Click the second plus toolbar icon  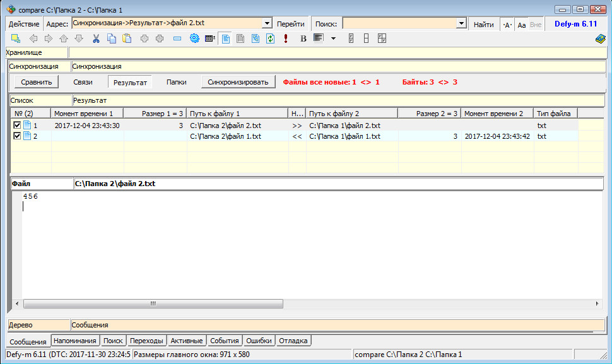point(160,38)
